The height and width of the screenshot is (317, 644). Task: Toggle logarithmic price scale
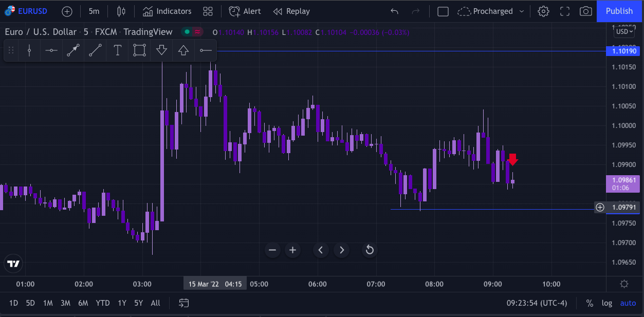tap(607, 303)
